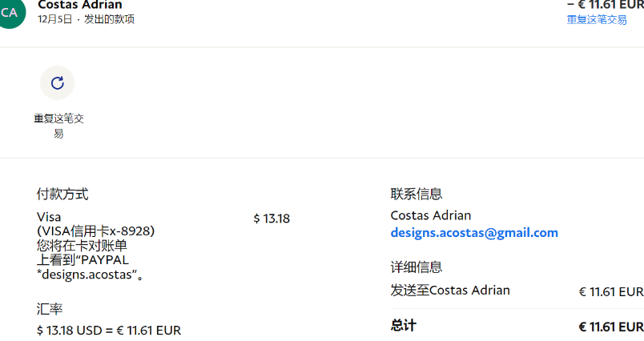Click the circular repeat-transaction arrow icon
The height and width of the screenshot is (341, 644).
click(57, 83)
